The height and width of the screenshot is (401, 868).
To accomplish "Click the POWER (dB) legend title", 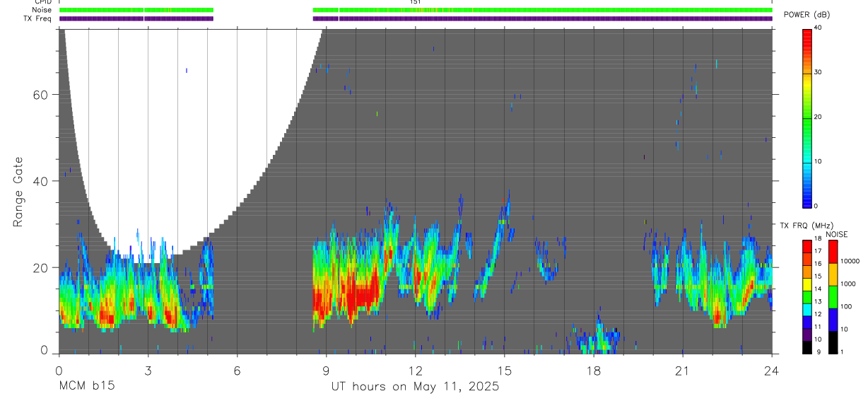I will click(x=807, y=15).
